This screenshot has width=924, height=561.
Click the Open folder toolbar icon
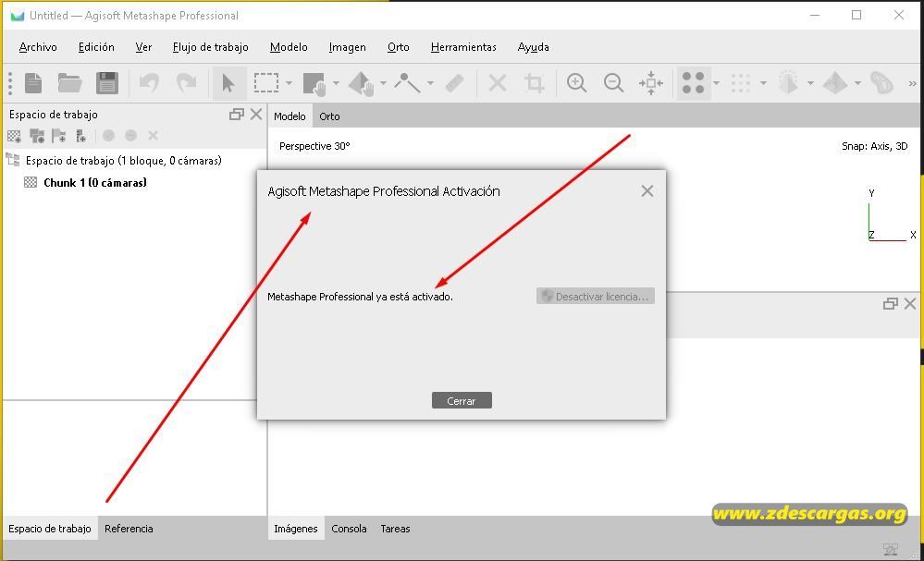point(69,83)
